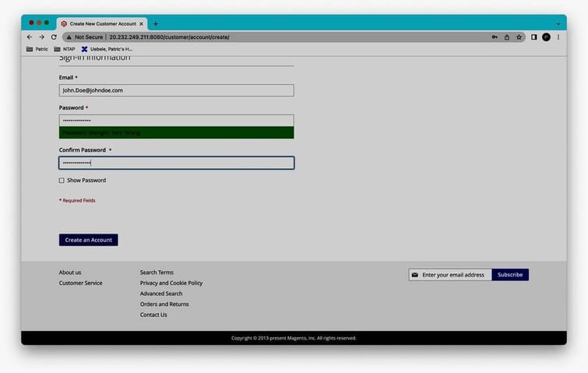588x373 pixels.
Task: Click the newsletter email address field
Action: tap(455, 275)
